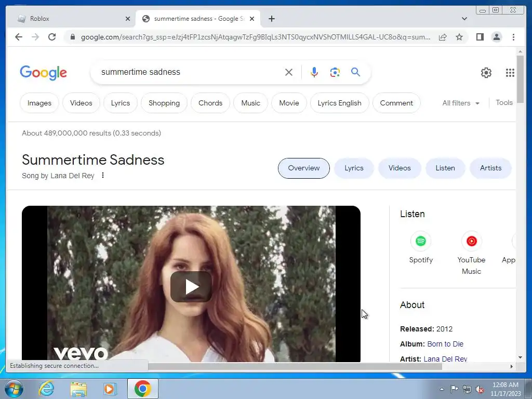The width and height of the screenshot is (532, 399).
Task: Go to the Google homepage via the logo
Action: point(44,73)
